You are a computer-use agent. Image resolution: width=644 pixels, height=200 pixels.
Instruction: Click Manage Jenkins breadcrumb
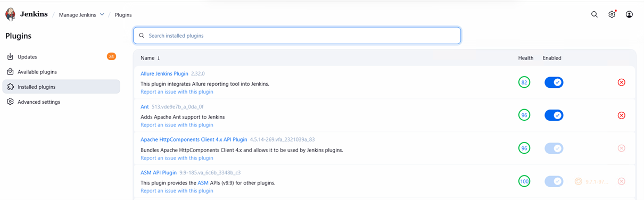pyautogui.click(x=78, y=15)
